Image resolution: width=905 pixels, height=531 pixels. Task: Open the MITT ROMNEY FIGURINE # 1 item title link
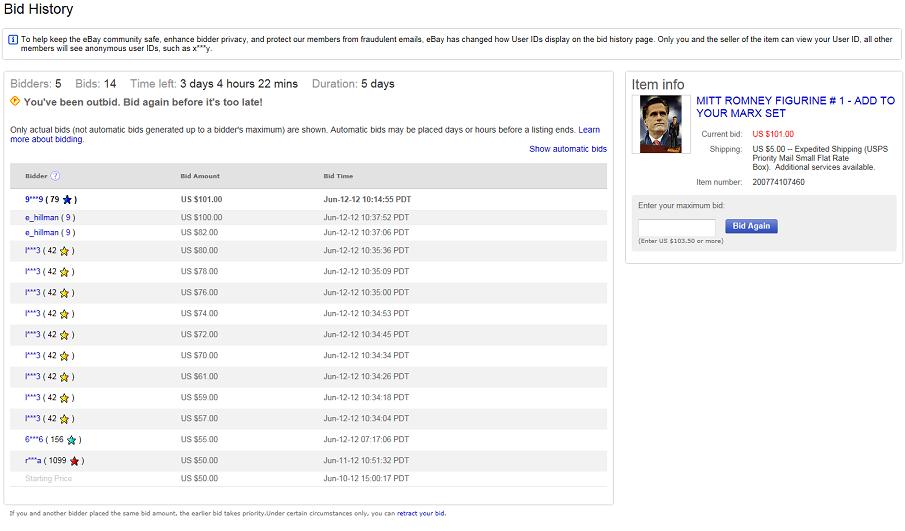point(795,107)
